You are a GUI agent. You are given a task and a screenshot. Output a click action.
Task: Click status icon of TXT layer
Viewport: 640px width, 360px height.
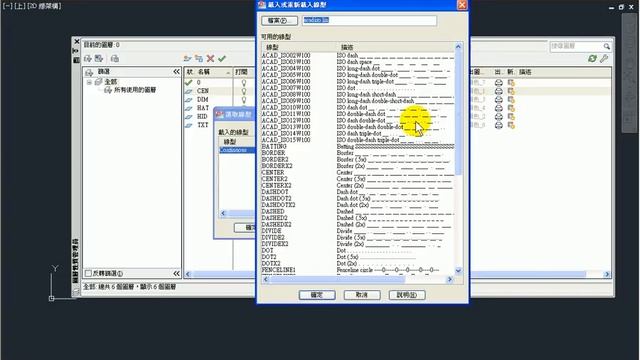click(189, 125)
